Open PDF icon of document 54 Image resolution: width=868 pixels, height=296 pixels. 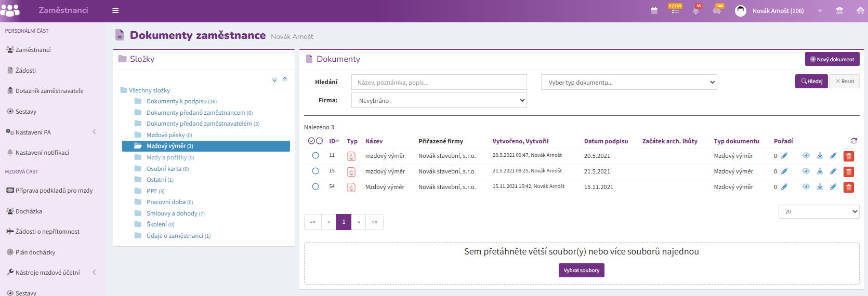[x=351, y=187]
